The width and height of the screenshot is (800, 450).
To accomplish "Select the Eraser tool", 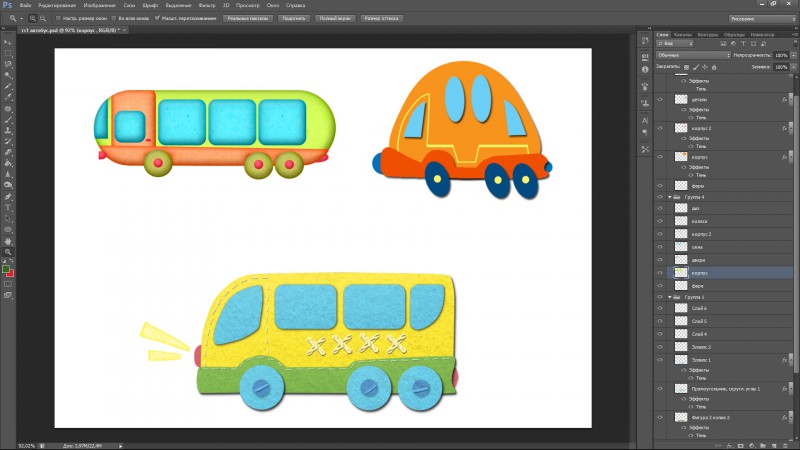I will [x=8, y=153].
